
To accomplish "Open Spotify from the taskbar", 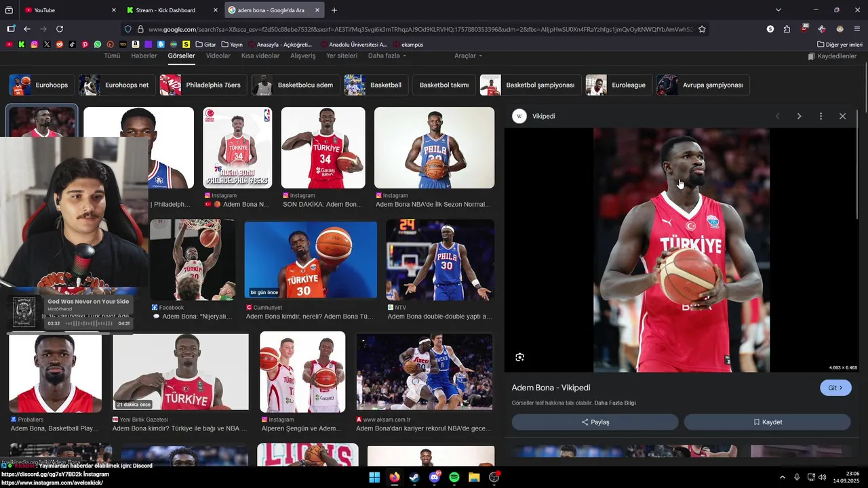I will tap(454, 477).
